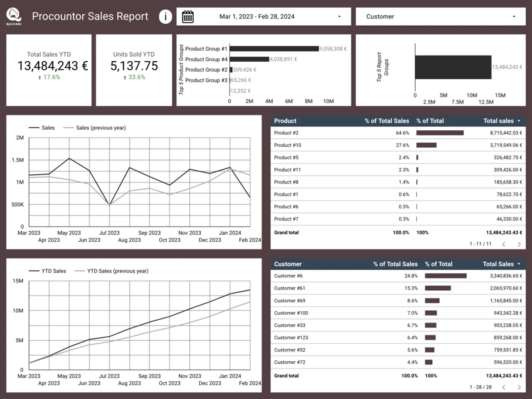
Task: Go to next page of Customer table
Action: 519,387
